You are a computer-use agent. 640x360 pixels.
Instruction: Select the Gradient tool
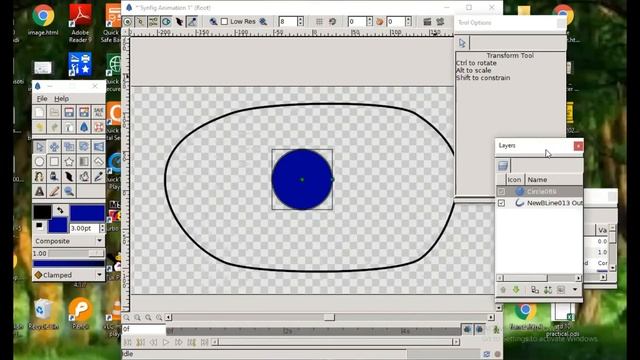84,162
